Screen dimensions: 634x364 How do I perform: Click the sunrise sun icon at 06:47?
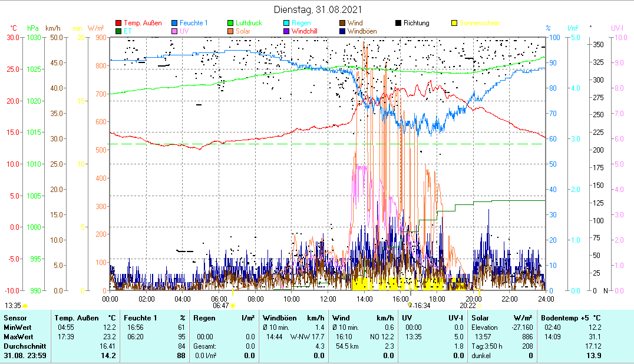[233, 306]
